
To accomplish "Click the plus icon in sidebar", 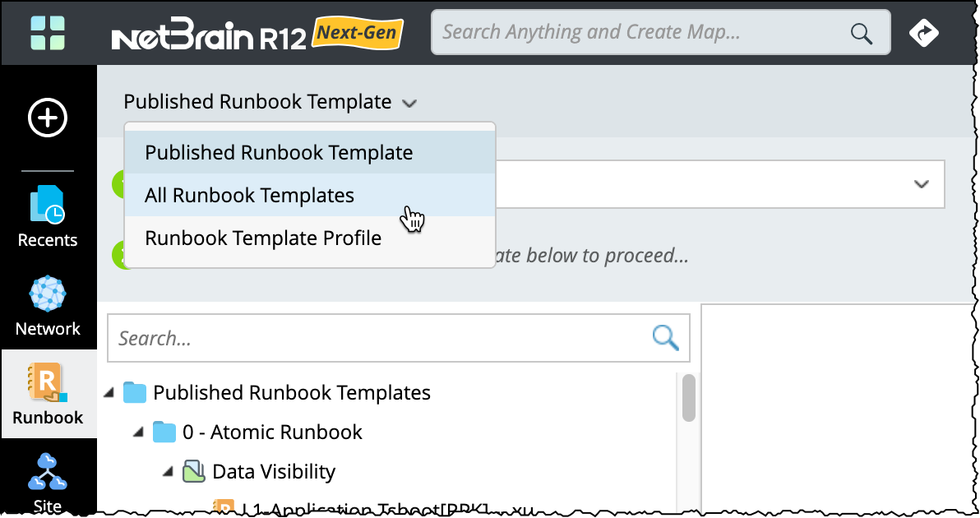I will (x=48, y=118).
